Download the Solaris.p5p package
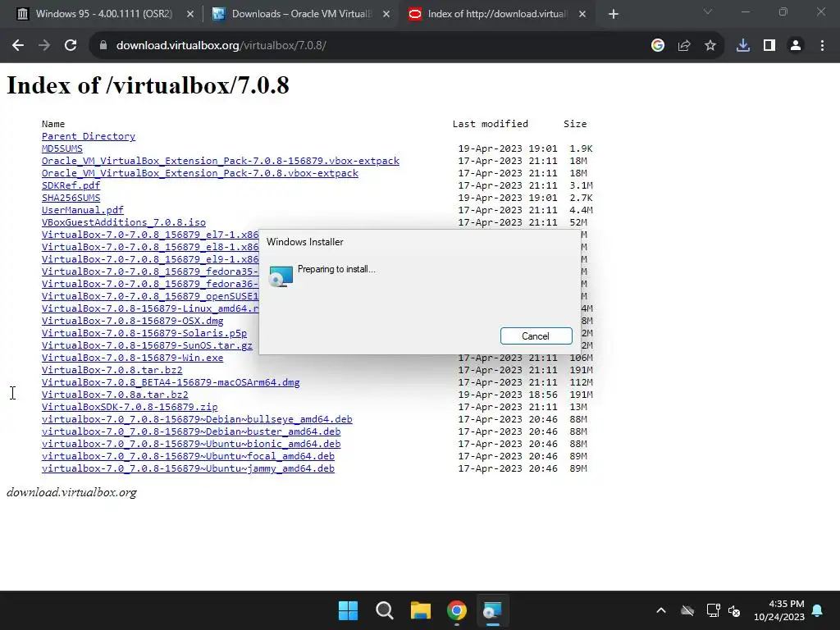The width and height of the screenshot is (840, 630). tap(144, 333)
